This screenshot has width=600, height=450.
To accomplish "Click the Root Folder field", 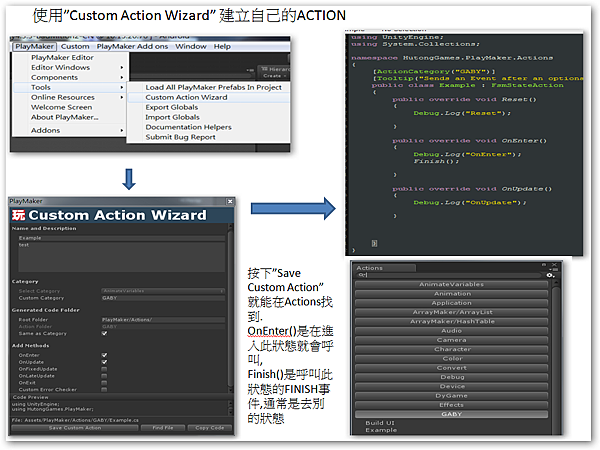I will click(x=163, y=320).
